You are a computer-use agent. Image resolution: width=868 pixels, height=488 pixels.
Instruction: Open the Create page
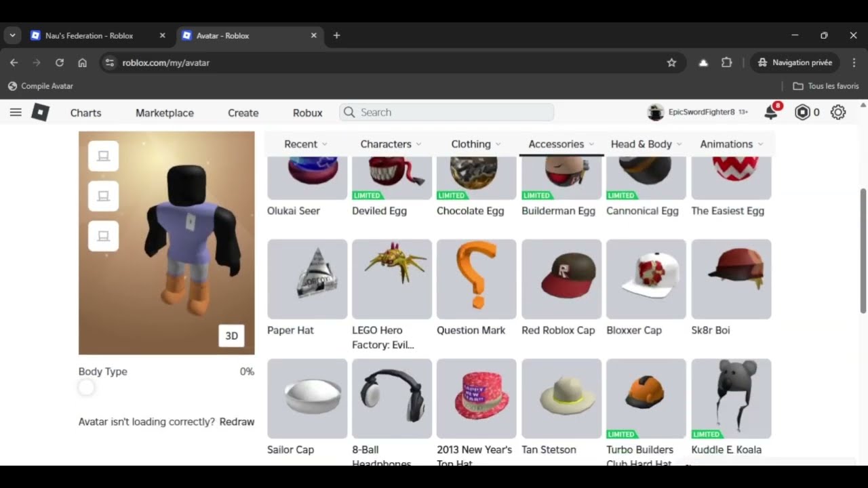(x=243, y=113)
